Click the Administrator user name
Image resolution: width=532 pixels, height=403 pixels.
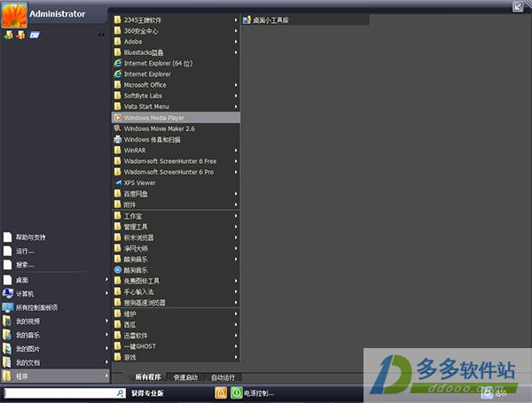[58, 14]
